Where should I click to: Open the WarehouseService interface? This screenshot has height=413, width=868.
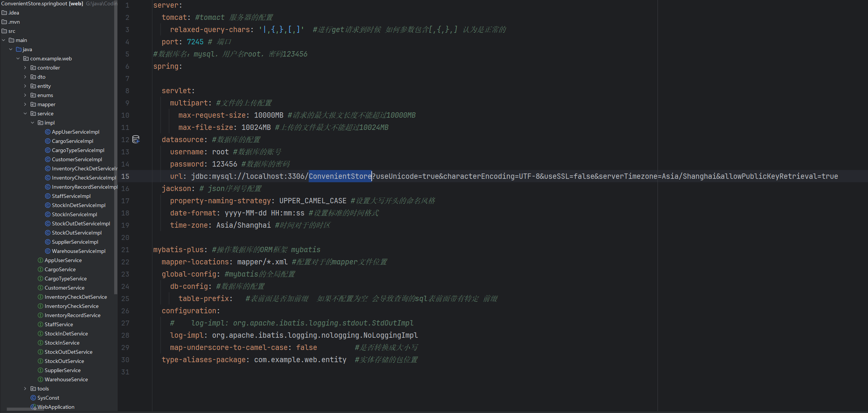(x=66, y=379)
